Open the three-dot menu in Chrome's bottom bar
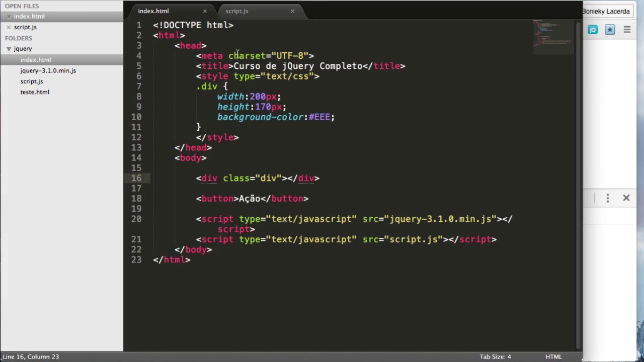Image resolution: width=644 pixels, height=362 pixels. 608,198
